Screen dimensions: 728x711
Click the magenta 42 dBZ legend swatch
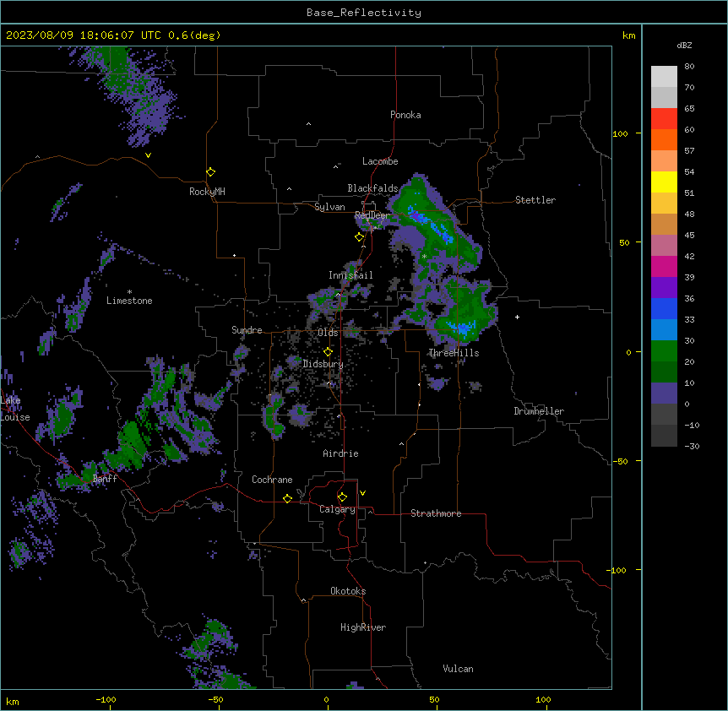coord(664,266)
